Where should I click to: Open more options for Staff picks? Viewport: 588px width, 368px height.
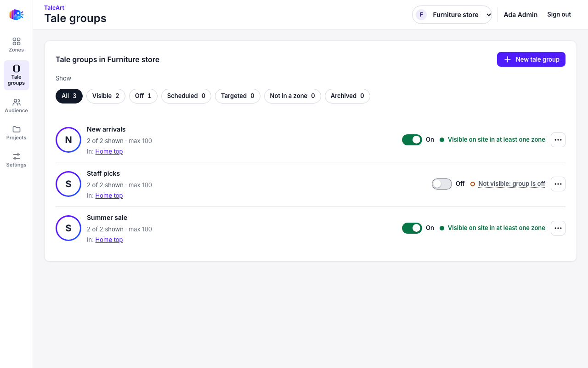(558, 184)
